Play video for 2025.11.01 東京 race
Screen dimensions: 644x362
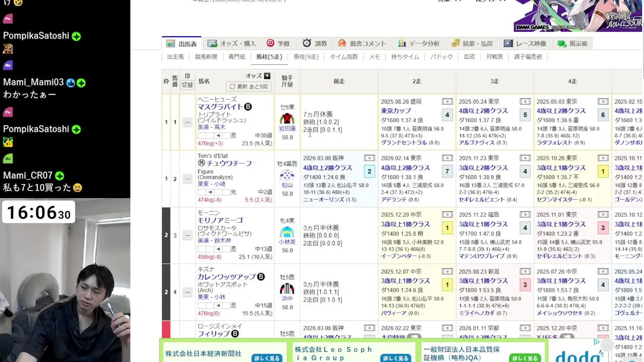(603, 215)
